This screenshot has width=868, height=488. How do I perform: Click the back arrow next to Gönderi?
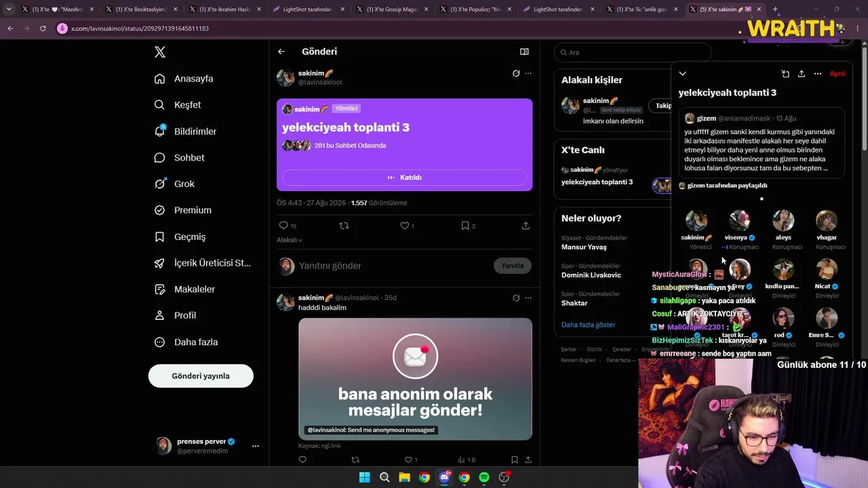[x=281, y=52]
